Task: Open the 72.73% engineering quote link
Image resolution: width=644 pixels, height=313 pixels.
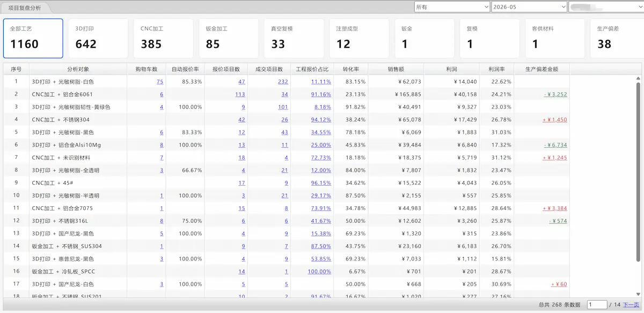Action: 321,158
